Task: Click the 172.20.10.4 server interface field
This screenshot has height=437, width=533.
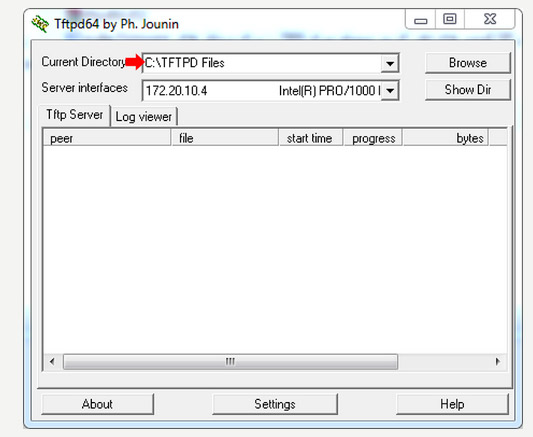Action: [262, 91]
